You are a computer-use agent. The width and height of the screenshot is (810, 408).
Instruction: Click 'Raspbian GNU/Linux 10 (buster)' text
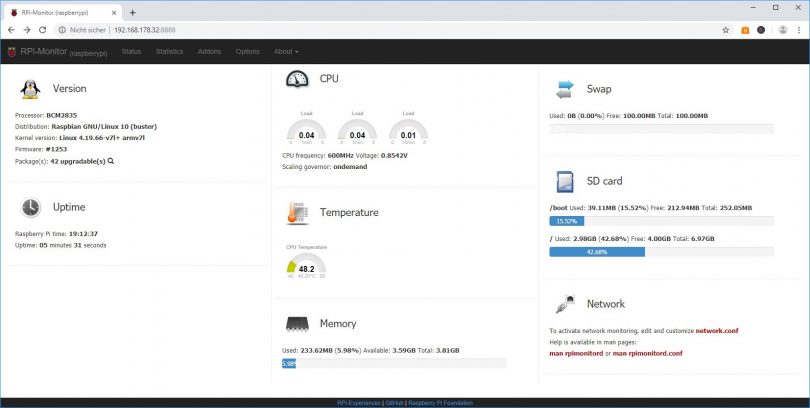pos(104,127)
